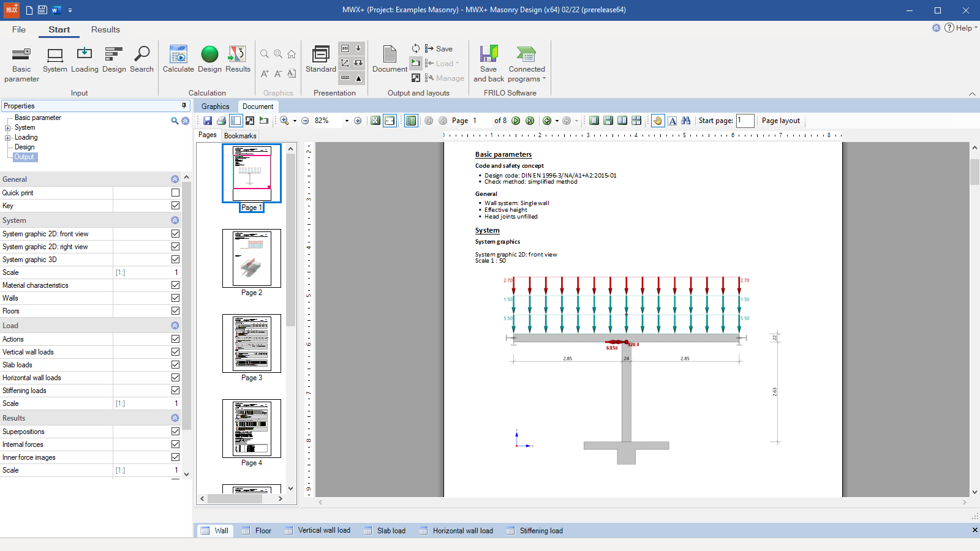Toggle the Slab loads checkbox
The image size is (980, 551).
pyautogui.click(x=175, y=365)
